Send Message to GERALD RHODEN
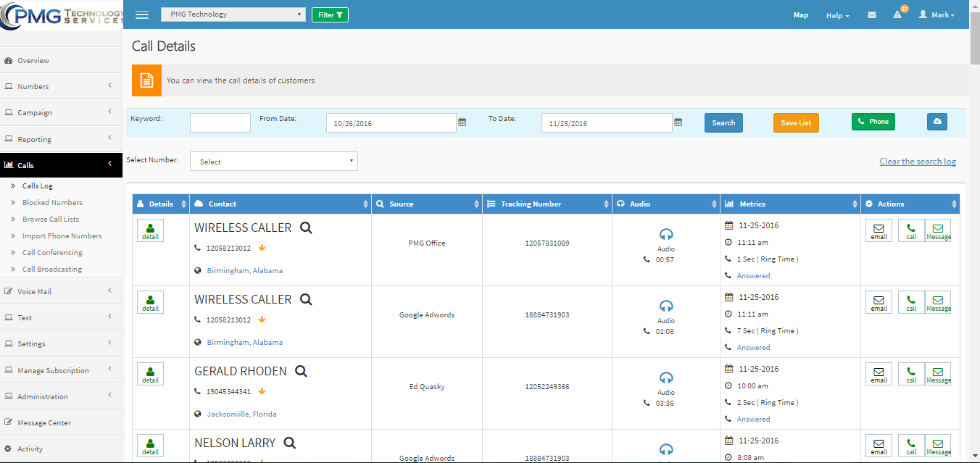This screenshot has height=463, width=980. coord(938,374)
